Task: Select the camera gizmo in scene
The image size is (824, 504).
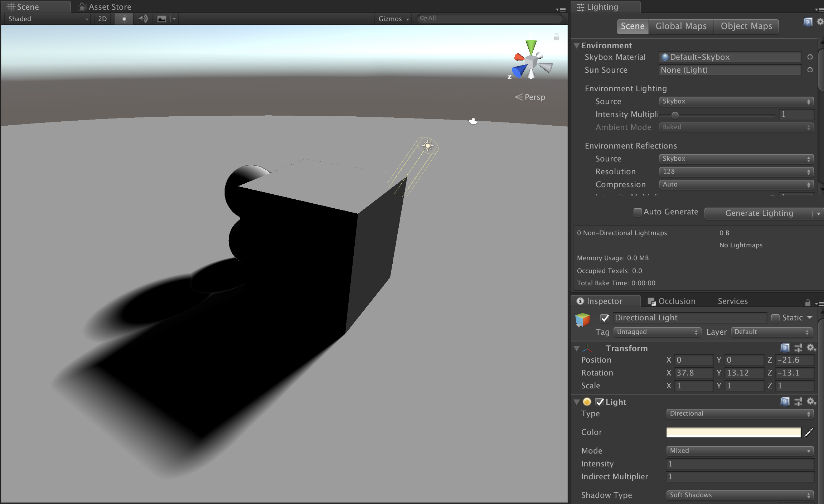Action: 473,121
